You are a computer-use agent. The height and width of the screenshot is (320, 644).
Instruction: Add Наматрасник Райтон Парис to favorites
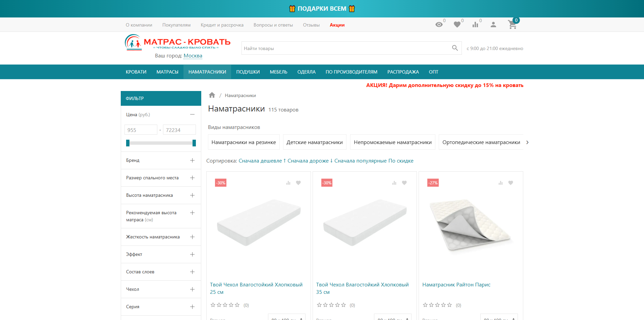tap(511, 183)
